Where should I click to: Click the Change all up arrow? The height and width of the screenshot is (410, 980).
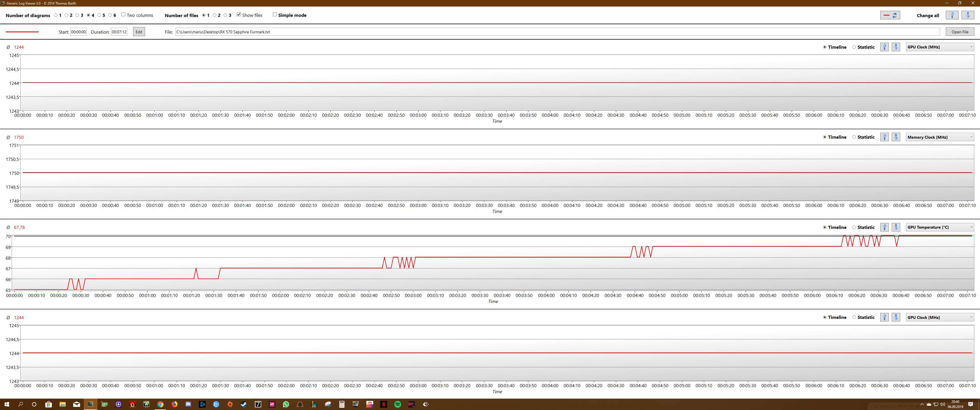coord(952,15)
